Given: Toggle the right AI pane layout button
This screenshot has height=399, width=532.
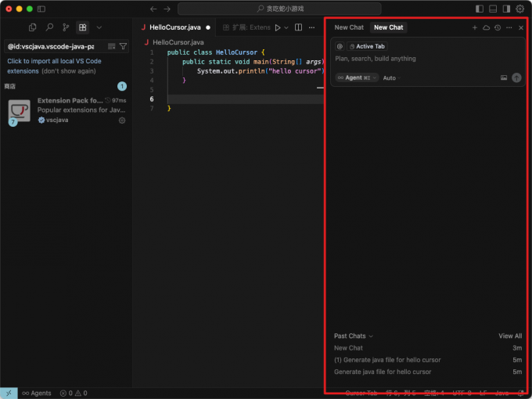Looking at the screenshot, I should (506, 9).
